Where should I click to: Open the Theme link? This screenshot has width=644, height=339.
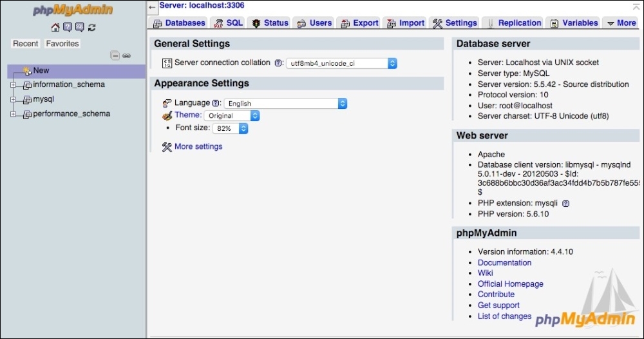188,115
